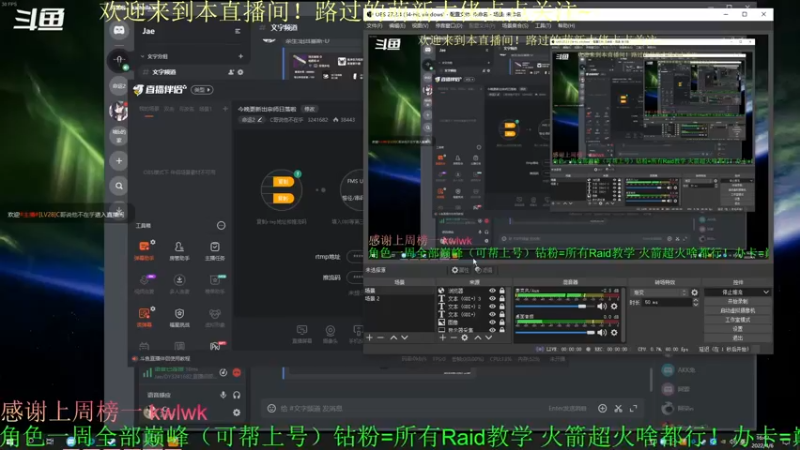Open the 福星讯息 shield tool

click(x=179, y=317)
